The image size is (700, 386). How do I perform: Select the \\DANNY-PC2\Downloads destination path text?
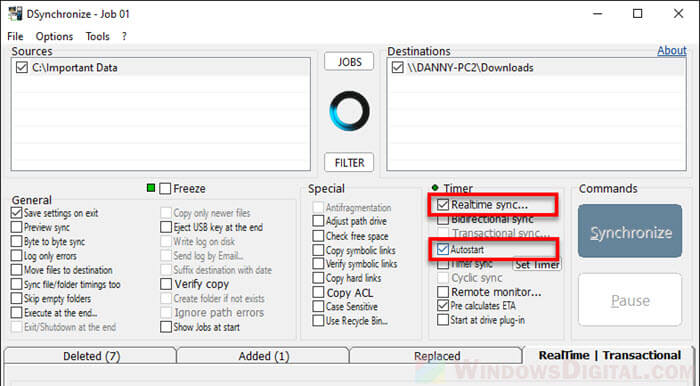coord(470,68)
